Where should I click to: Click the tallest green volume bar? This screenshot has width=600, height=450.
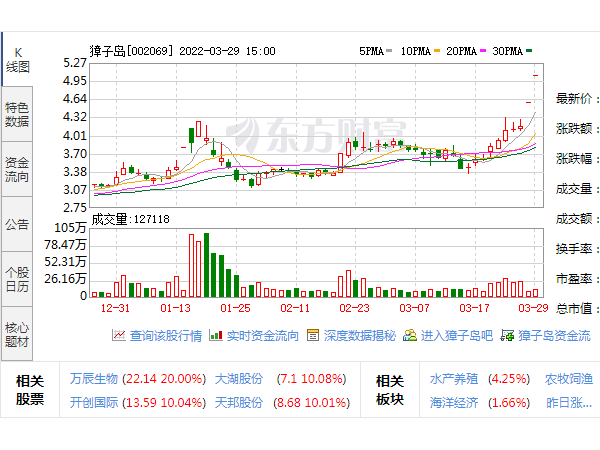(x=206, y=265)
